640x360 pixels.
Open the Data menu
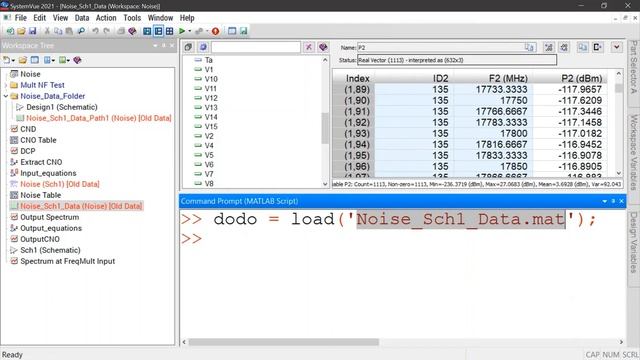(x=82, y=18)
